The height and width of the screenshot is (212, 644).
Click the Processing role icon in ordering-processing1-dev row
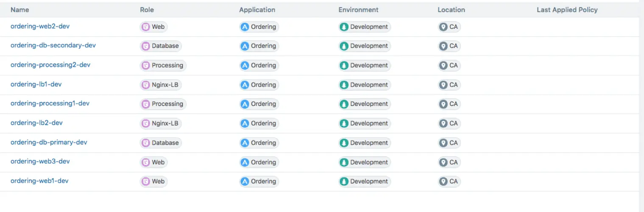(146, 104)
